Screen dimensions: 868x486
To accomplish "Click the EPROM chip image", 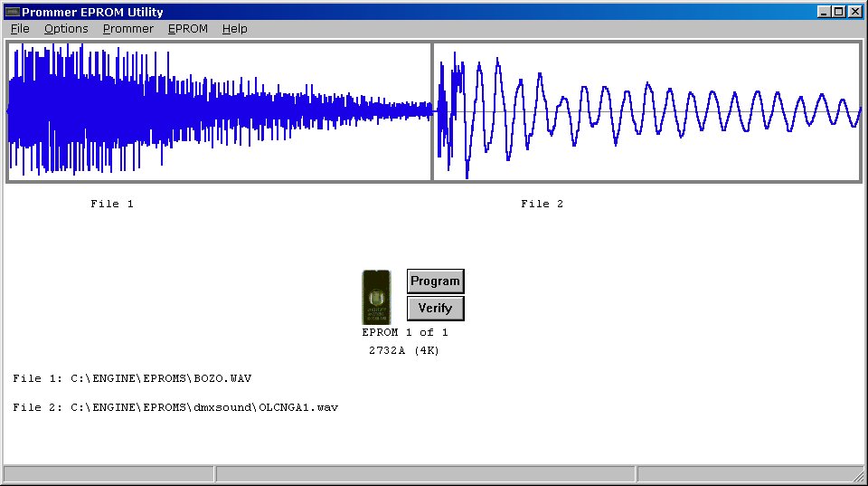I will 376,297.
